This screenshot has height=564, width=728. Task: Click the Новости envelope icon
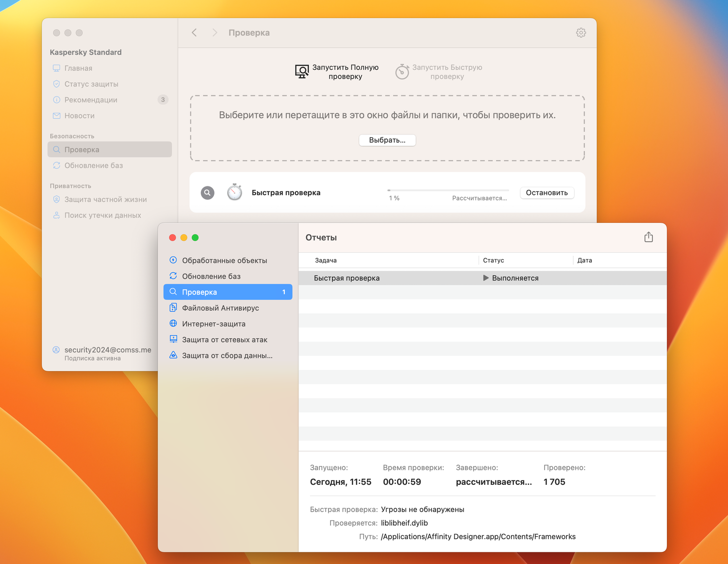coord(56,116)
